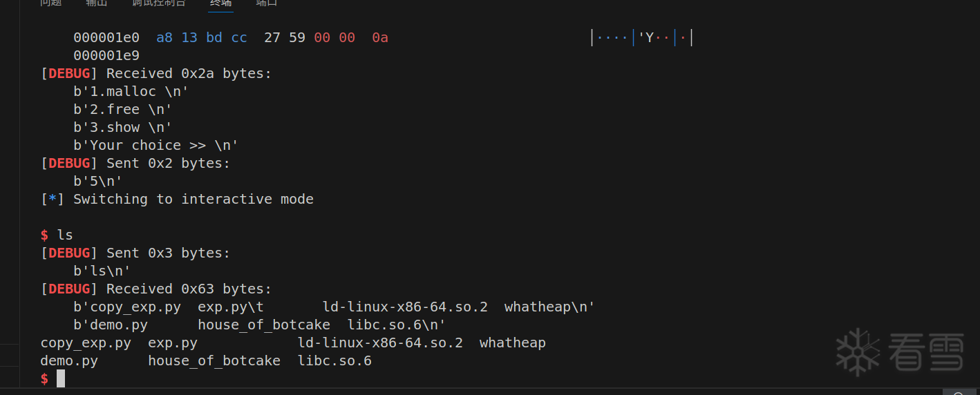
Task: Click the "Switching to interactive mode" line
Action: coord(193,199)
